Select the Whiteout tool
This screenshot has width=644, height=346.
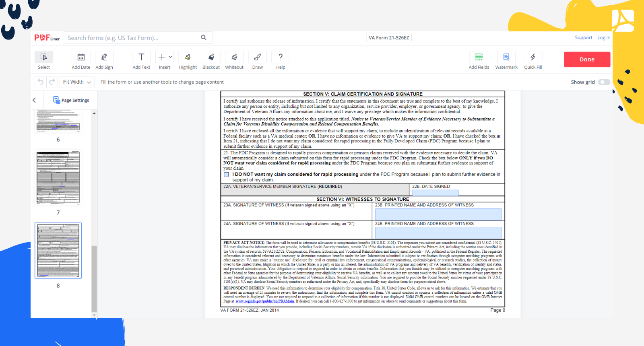point(234,58)
